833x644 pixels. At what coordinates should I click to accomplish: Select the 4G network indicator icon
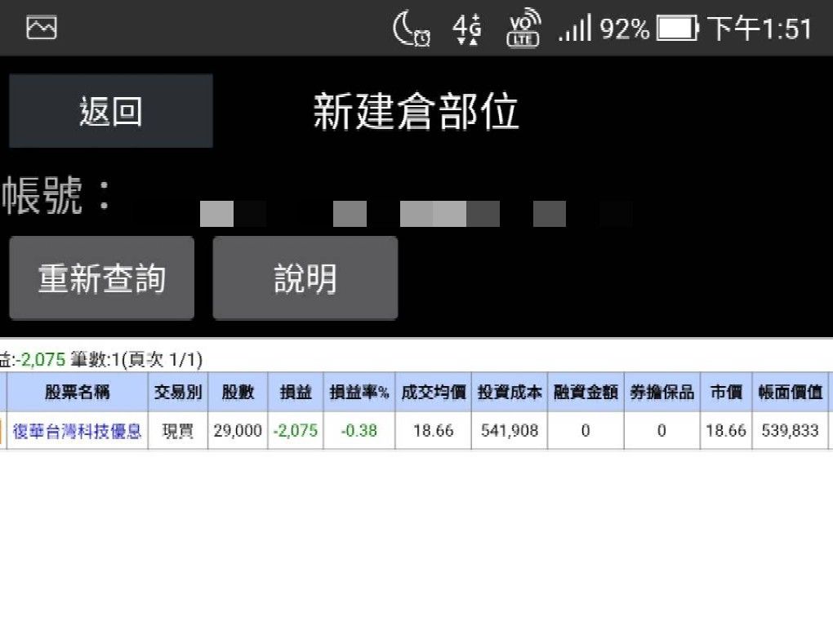point(465,27)
